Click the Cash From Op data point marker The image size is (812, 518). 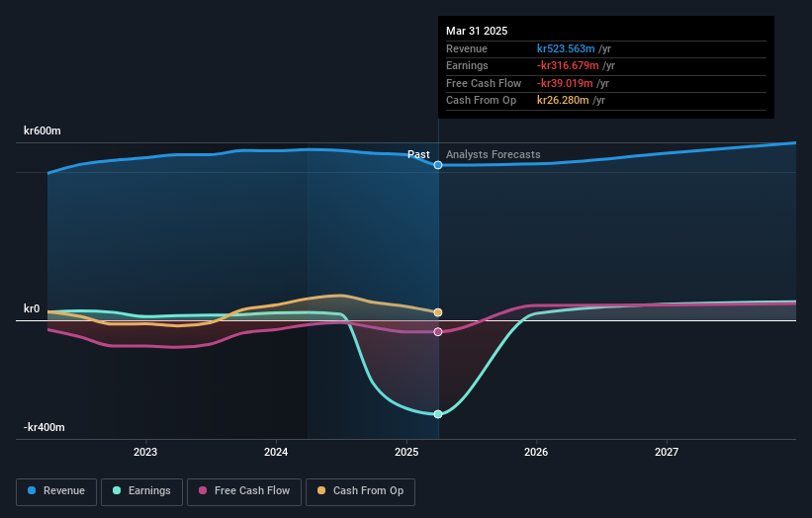click(x=438, y=312)
